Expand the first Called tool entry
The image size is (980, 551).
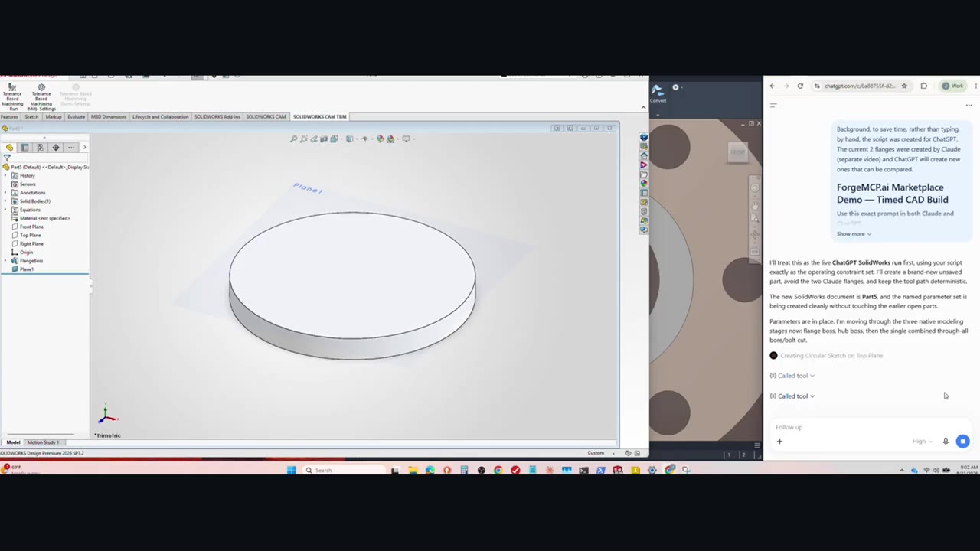(x=792, y=376)
